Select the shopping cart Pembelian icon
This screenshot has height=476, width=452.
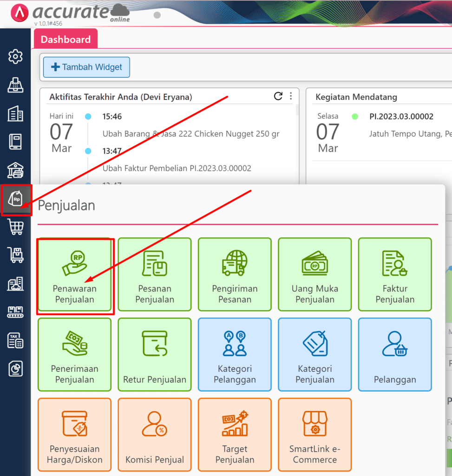coord(15,227)
